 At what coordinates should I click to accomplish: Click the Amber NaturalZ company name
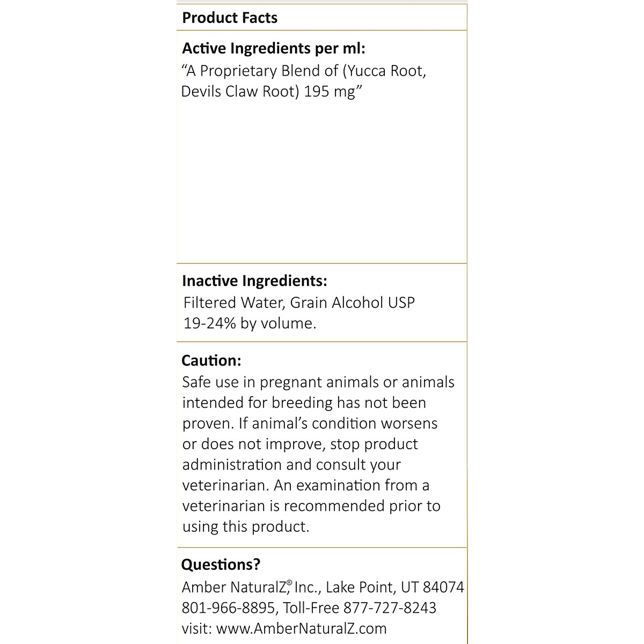pyautogui.click(x=236, y=588)
